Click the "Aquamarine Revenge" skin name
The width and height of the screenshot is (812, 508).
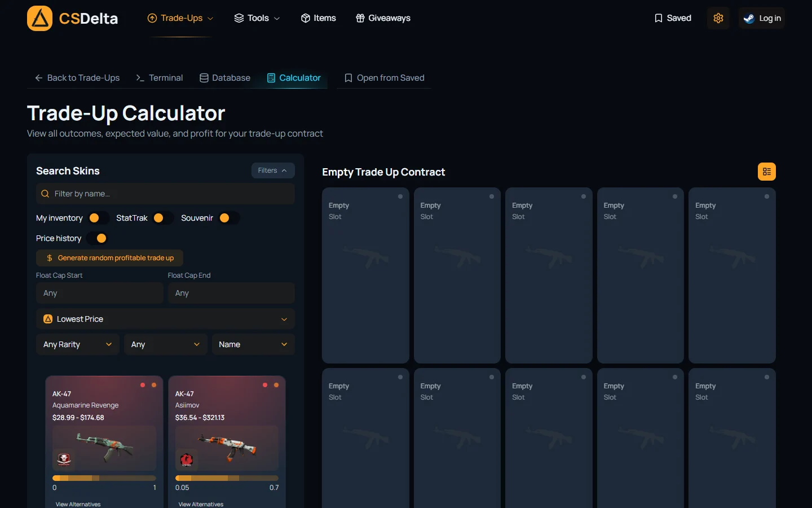[x=86, y=405]
